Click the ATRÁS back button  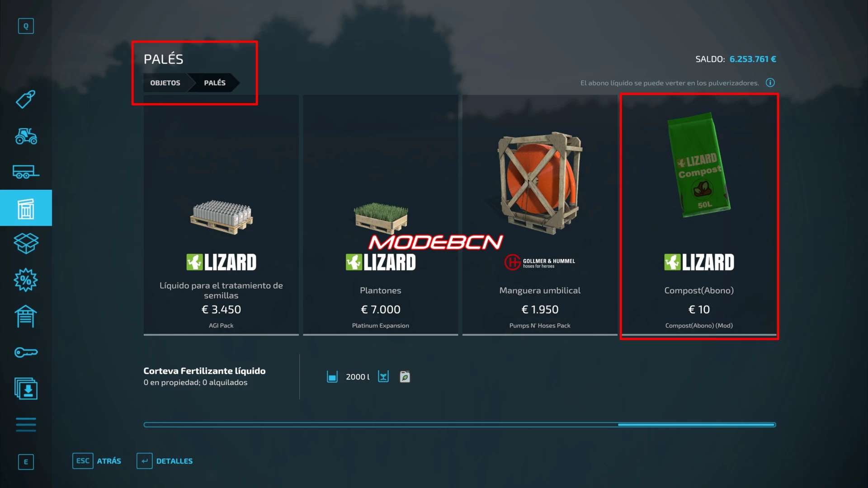click(97, 461)
